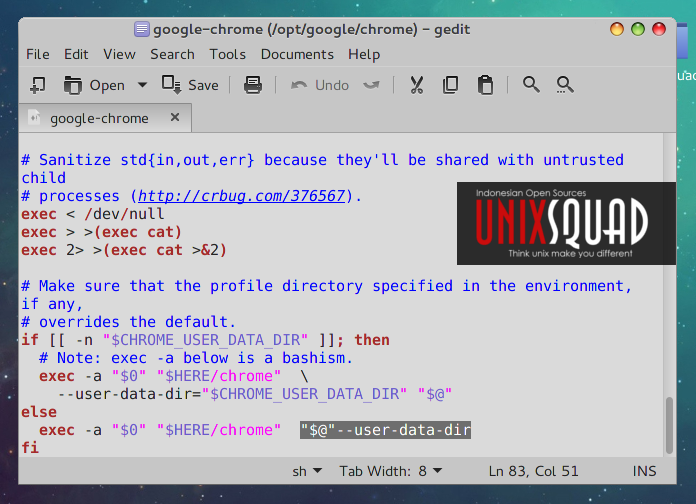Copy selection with copy icon

coord(451,85)
